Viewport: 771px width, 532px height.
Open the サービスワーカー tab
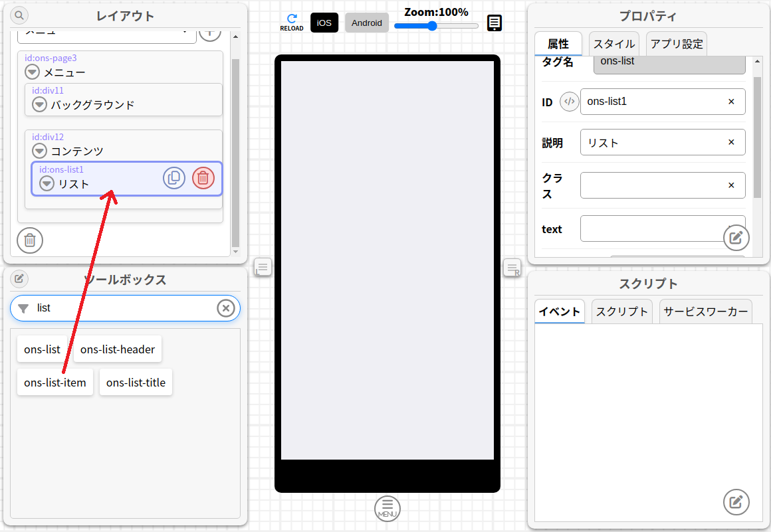705,311
